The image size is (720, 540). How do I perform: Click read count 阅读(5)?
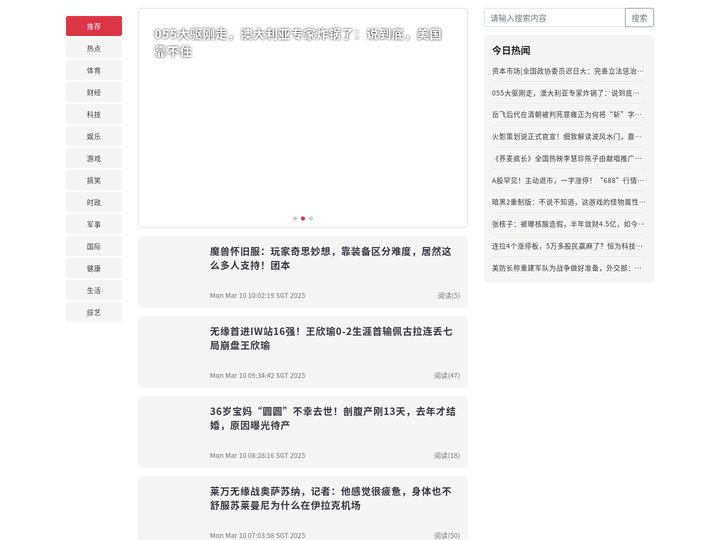pyautogui.click(x=449, y=296)
